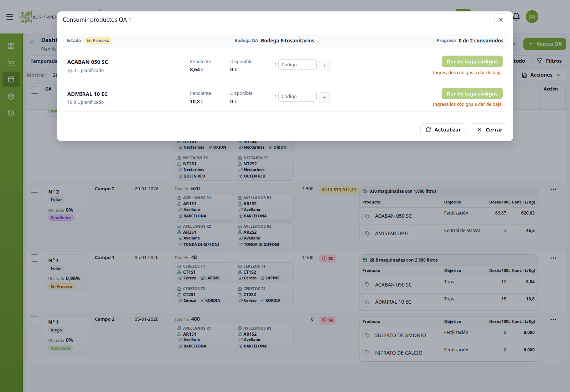This screenshot has height=392, width=570.
Task: Click the Pendiente status badge
Action: coord(61,218)
